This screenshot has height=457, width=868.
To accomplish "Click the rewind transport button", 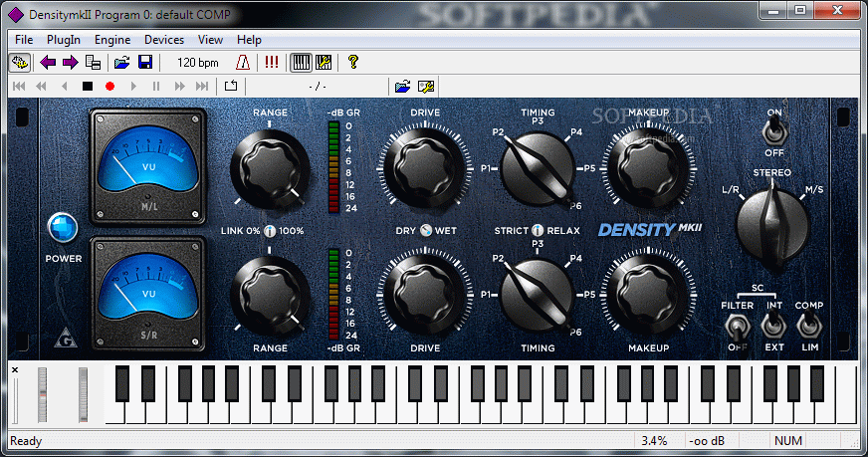I will click(x=41, y=86).
